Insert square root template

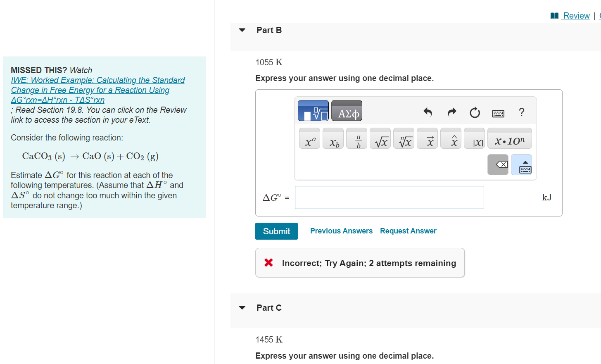pos(380,138)
